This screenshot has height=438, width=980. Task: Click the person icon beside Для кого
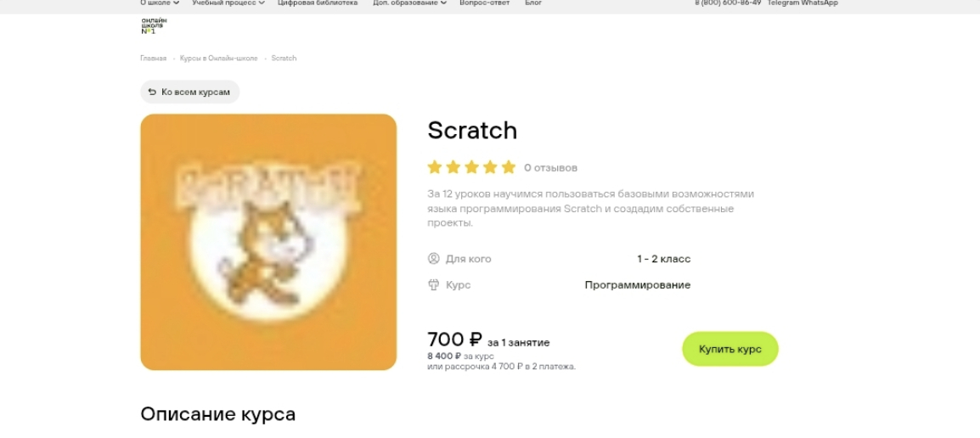click(434, 259)
